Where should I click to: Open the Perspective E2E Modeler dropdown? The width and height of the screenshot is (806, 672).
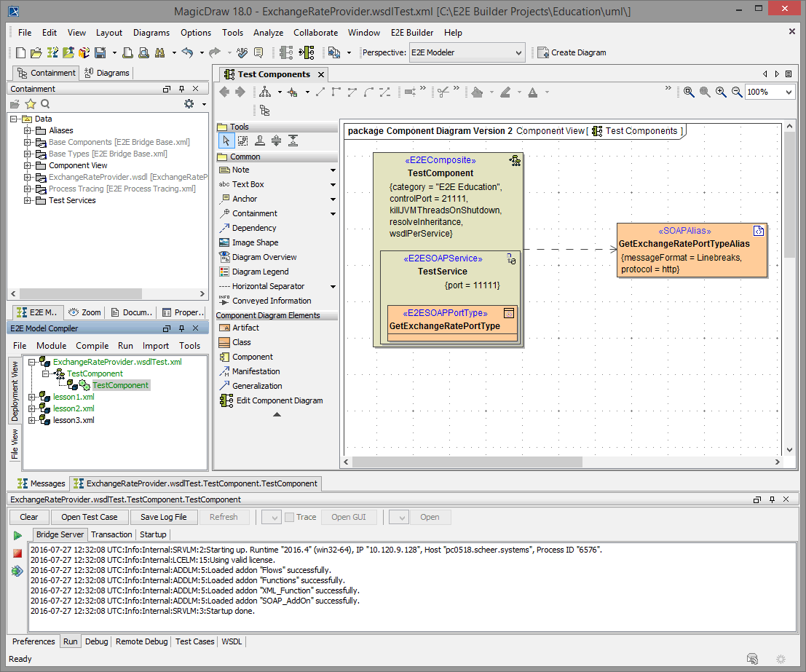click(466, 52)
